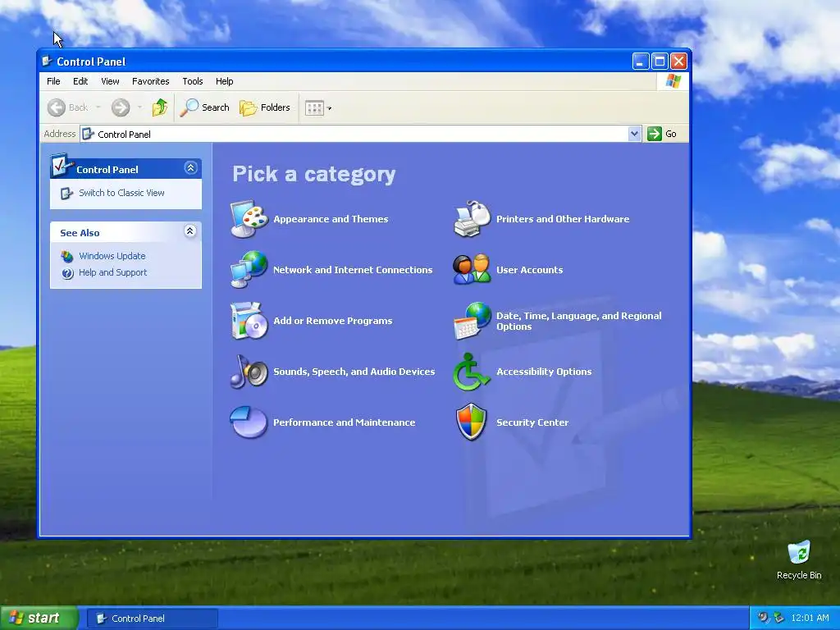Click the User Accounts text link
Screen dimensions: 840x630
[529, 269]
